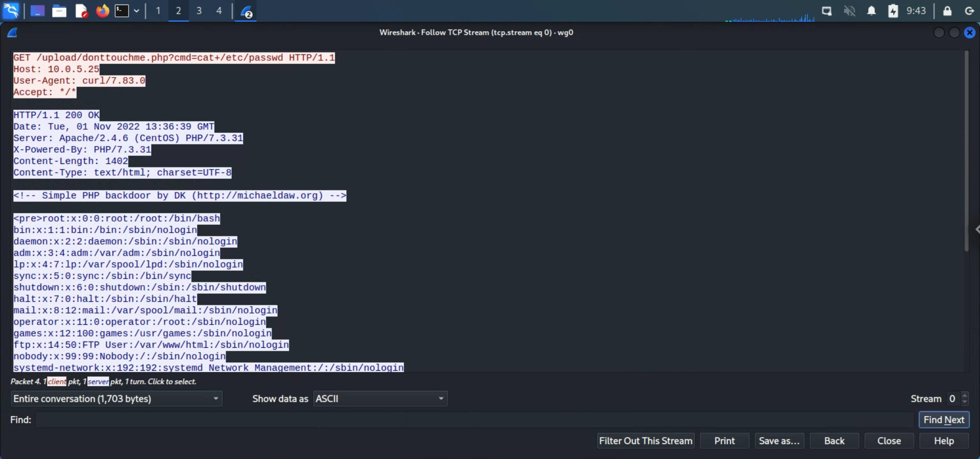Image resolution: width=980 pixels, height=459 pixels.
Task: Open the notifications bell icon
Action: 871,11
